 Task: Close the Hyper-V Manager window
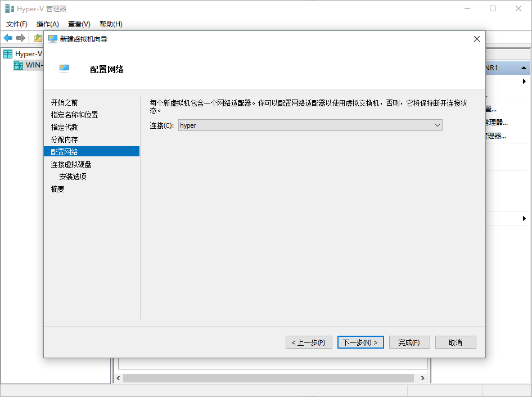click(x=519, y=8)
